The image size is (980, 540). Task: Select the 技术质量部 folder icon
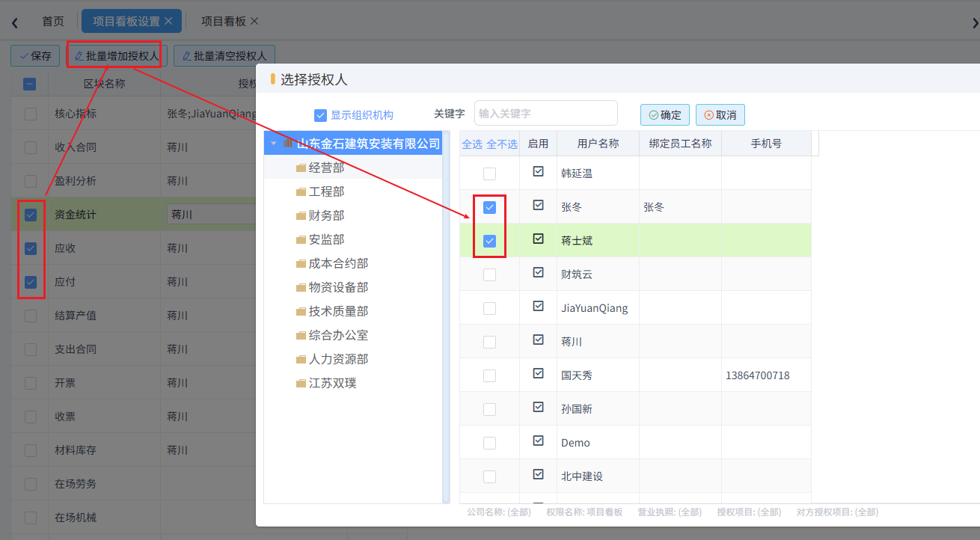(301, 312)
